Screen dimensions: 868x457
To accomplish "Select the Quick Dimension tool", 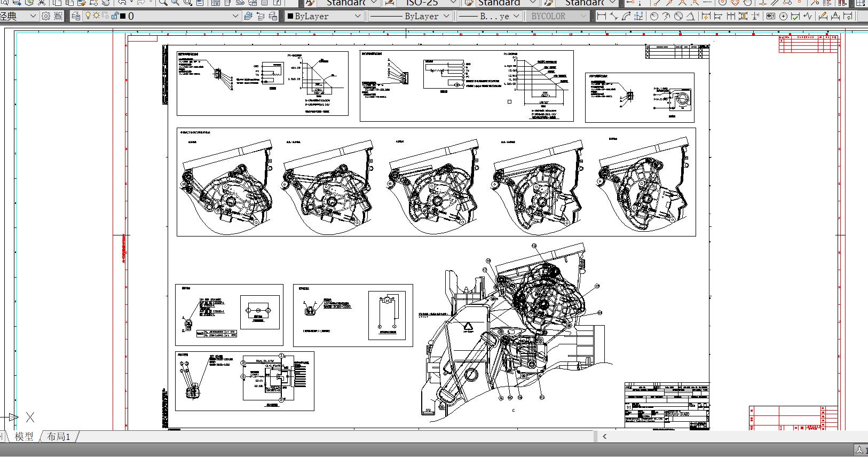I will [x=706, y=16].
